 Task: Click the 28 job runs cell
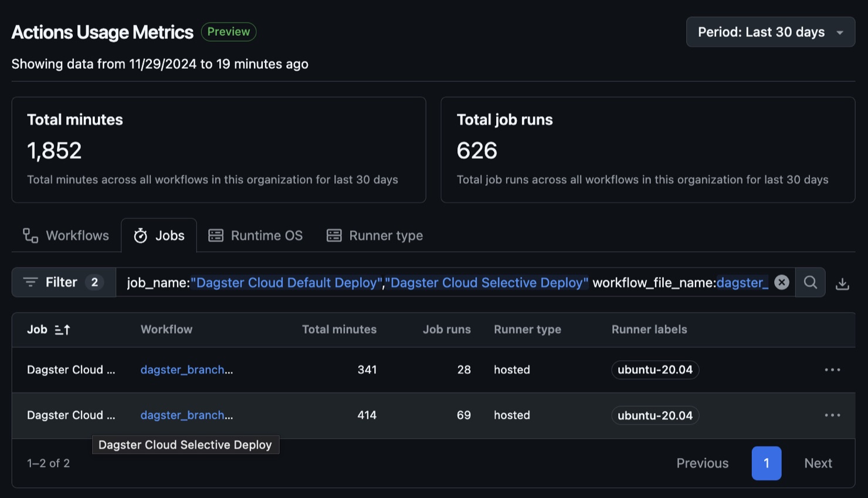[464, 370]
